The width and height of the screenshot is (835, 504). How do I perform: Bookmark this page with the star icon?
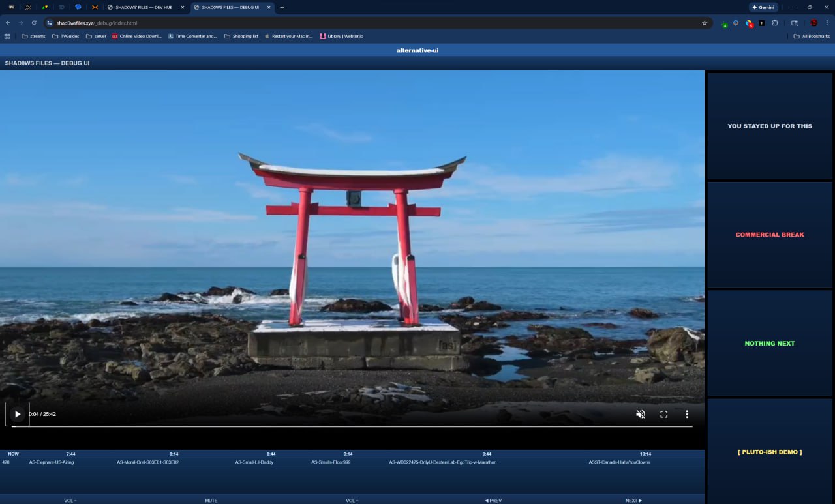(x=705, y=23)
